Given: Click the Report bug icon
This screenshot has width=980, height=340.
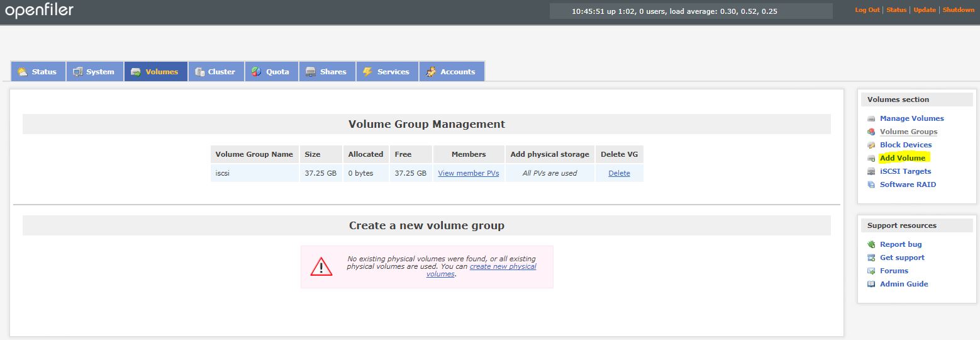Looking at the screenshot, I should coord(871,245).
